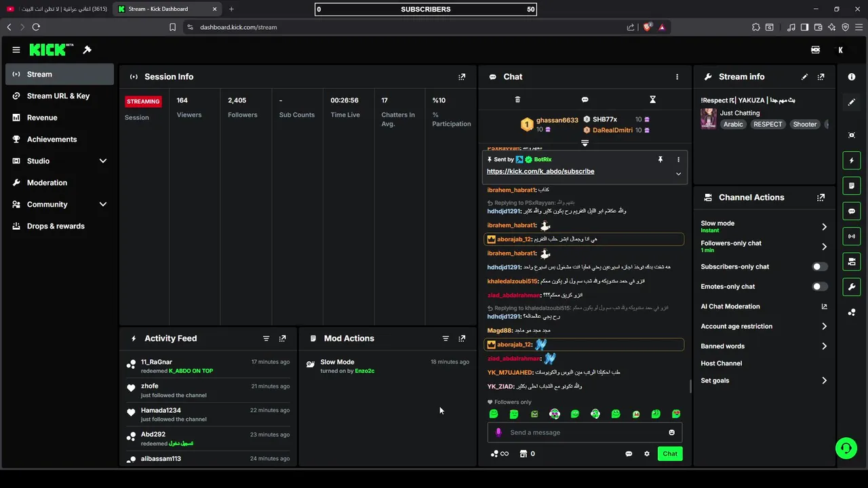Pop out the Mod Actions panel
Viewport: 868px width, 488px height.
point(462,338)
